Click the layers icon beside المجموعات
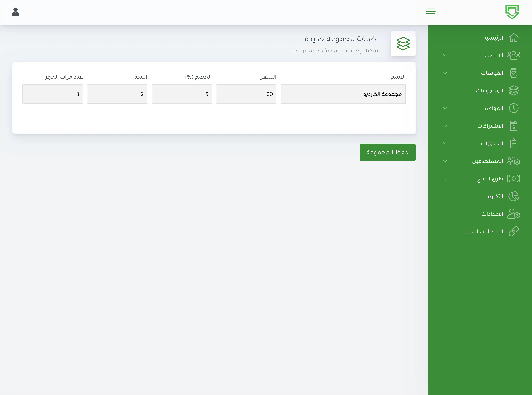Screen dimensions: 532x395 pyautogui.click(x=514, y=91)
